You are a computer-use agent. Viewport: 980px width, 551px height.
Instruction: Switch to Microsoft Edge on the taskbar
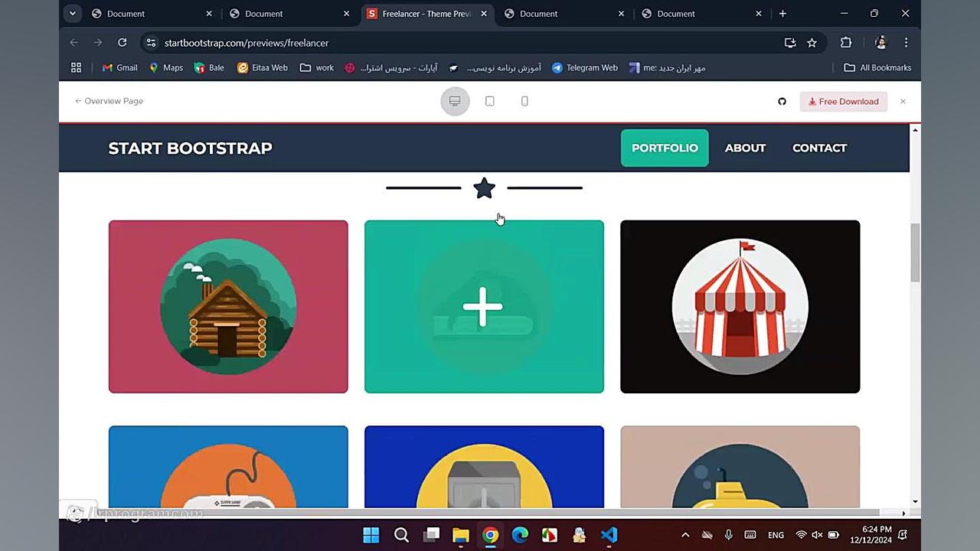[x=520, y=535]
